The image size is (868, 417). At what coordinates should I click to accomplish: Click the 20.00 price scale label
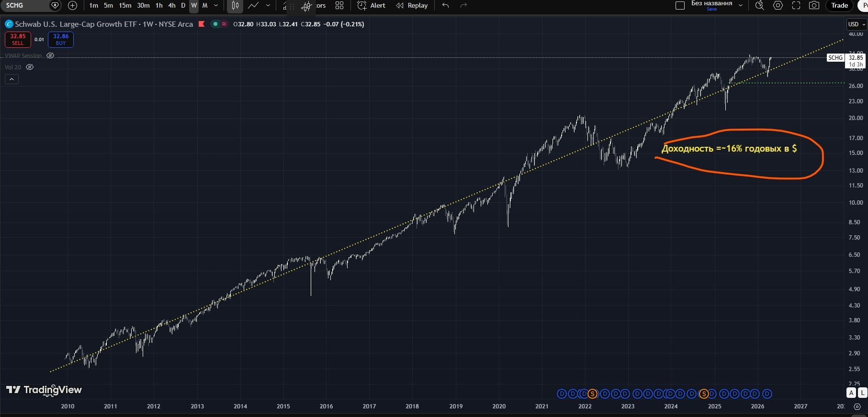coord(856,118)
